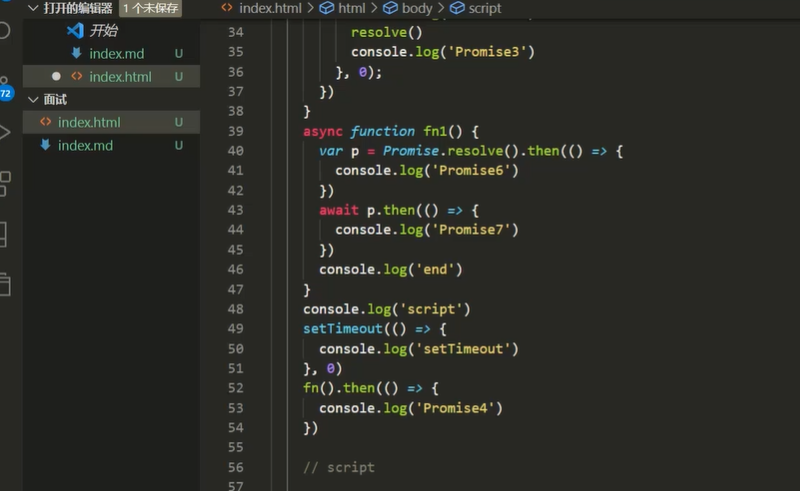Click html breadcrumb segment
This screenshot has height=491, width=800.
pos(352,8)
